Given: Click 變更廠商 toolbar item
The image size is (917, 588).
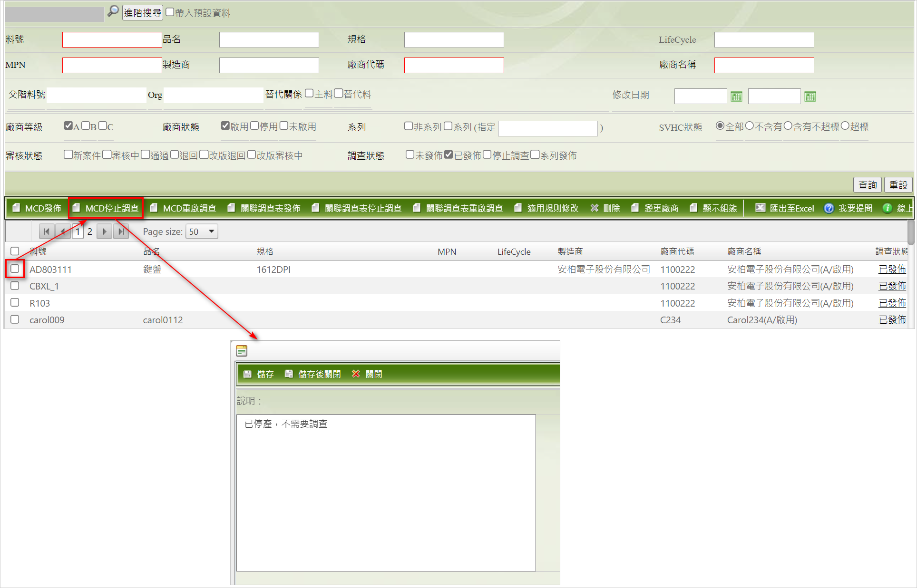Looking at the screenshot, I should [x=655, y=208].
